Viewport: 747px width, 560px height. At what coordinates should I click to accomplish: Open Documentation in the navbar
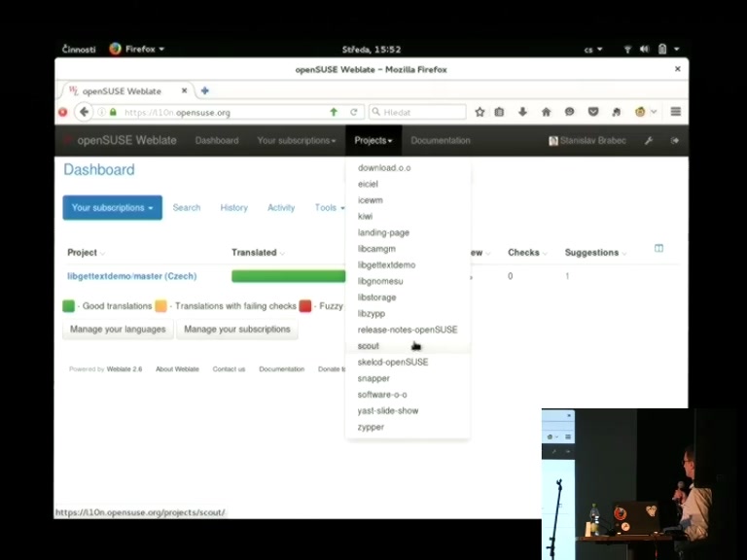[x=441, y=140]
